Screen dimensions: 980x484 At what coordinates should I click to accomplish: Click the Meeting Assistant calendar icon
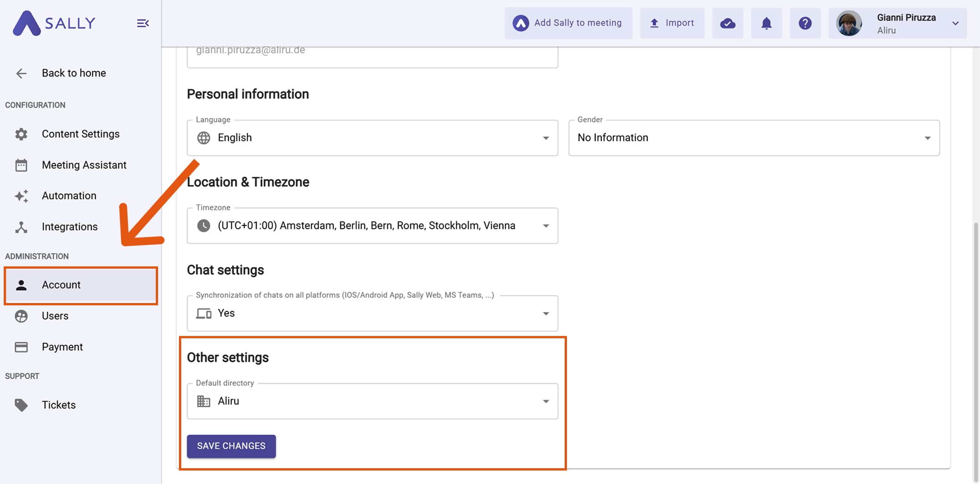tap(21, 165)
